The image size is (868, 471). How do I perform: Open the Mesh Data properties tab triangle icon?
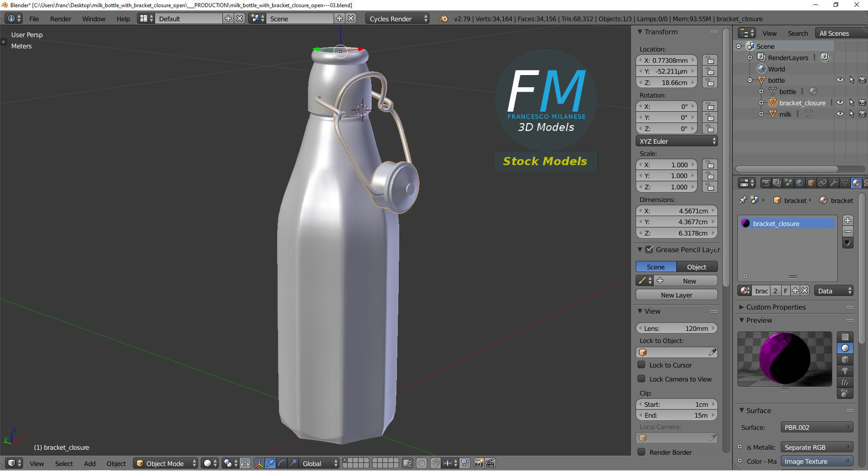click(x=845, y=183)
